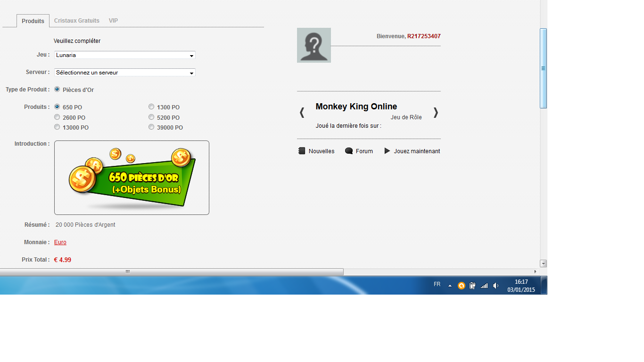Open the Jeu dropdown showing Lunaria
644x362 pixels.
tap(125, 55)
